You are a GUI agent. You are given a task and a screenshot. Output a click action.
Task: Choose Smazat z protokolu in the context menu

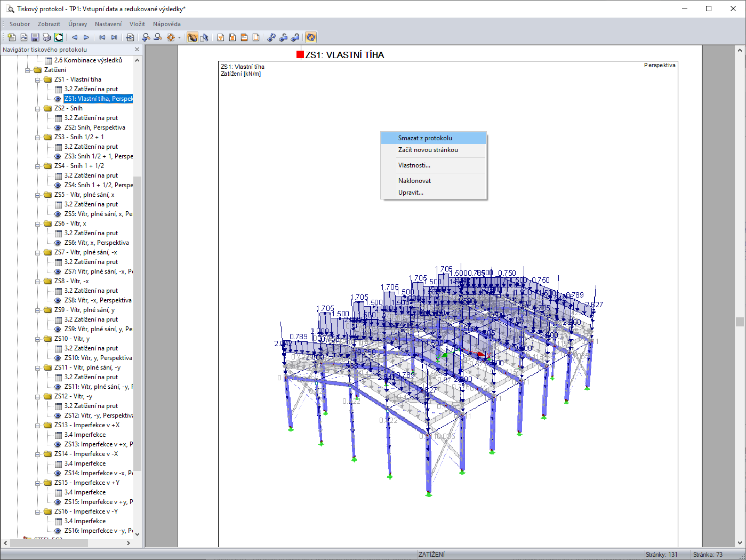pos(434,138)
